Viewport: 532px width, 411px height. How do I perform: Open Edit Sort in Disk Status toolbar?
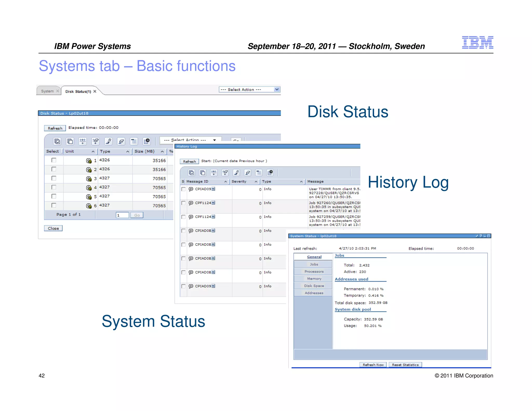pyautogui.click(x=108, y=141)
